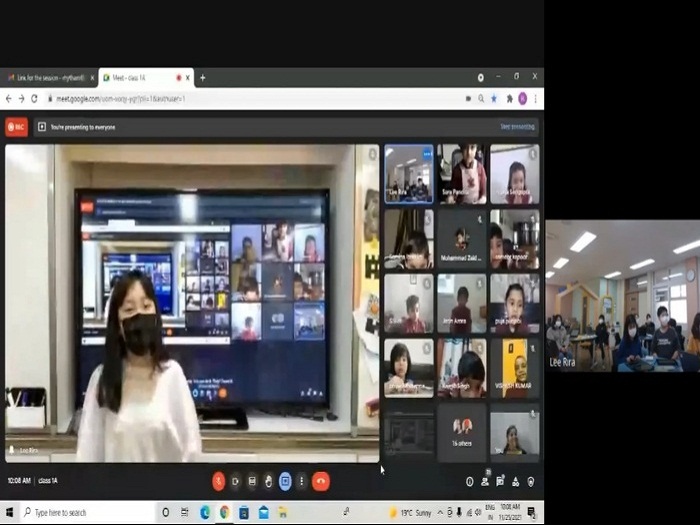Viewport: 700px width, 525px height.
Task: Click the camera permission icon in address bar
Action: tap(468, 99)
